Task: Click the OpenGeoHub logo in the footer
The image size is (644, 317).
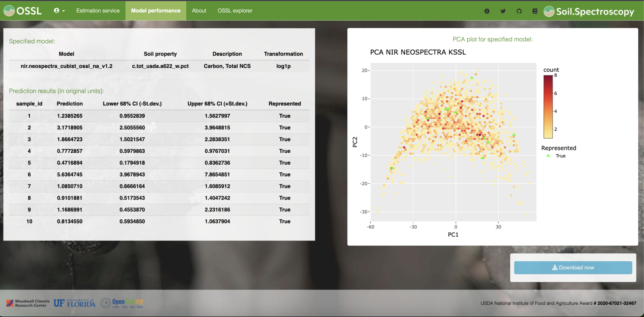Action: (122, 303)
